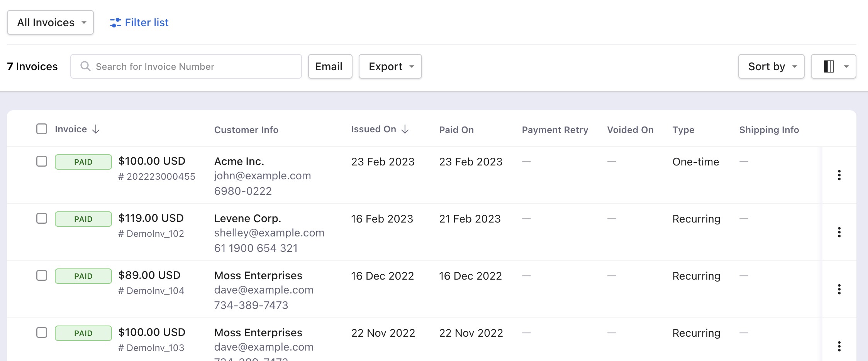Open kebab menu for Acme Inc. invoice

point(839,175)
